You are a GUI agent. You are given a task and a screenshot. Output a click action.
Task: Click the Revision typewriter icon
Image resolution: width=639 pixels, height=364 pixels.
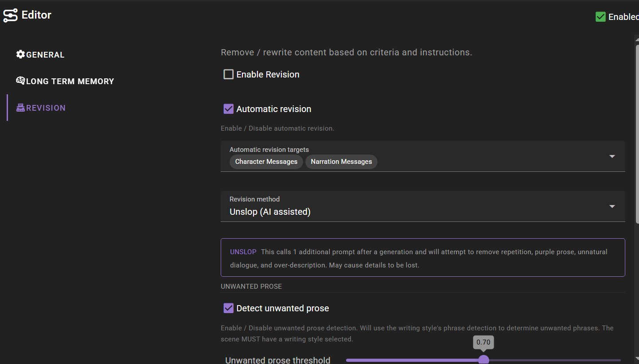click(20, 108)
